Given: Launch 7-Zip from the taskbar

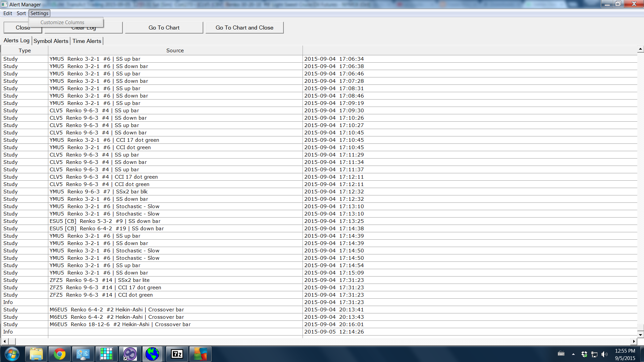Looking at the screenshot, I should point(177,354).
